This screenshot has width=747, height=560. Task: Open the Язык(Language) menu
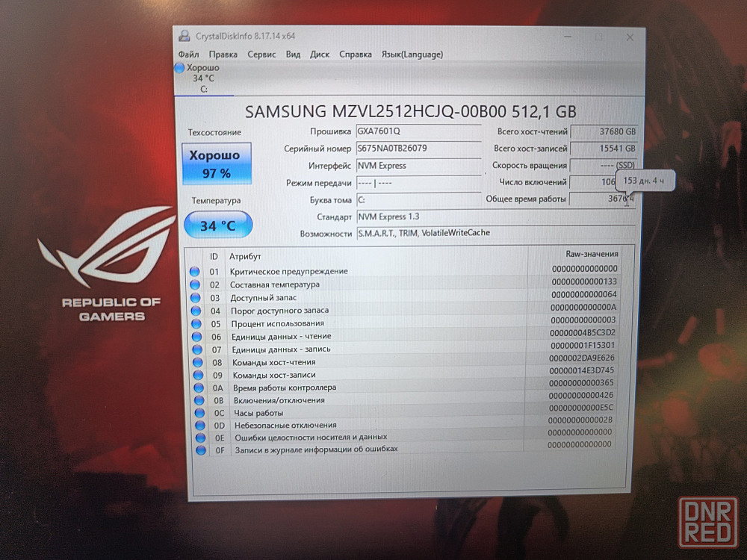[412, 55]
